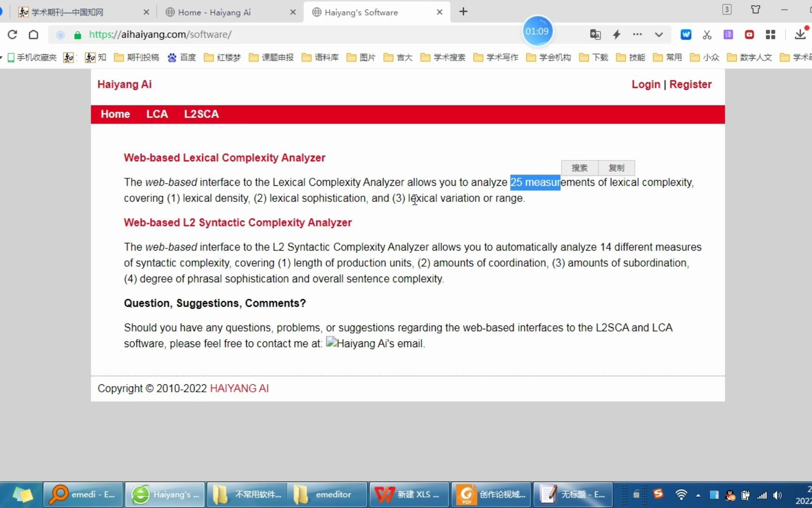Open the 红楼梦 bookmarks folder
The width and height of the screenshot is (812, 508).
pyautogui.click(x=222, y=57)
